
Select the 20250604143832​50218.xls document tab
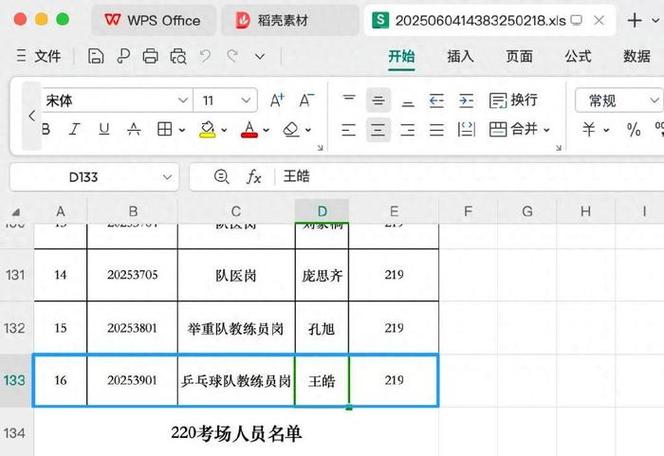click(x=490, y=20)
